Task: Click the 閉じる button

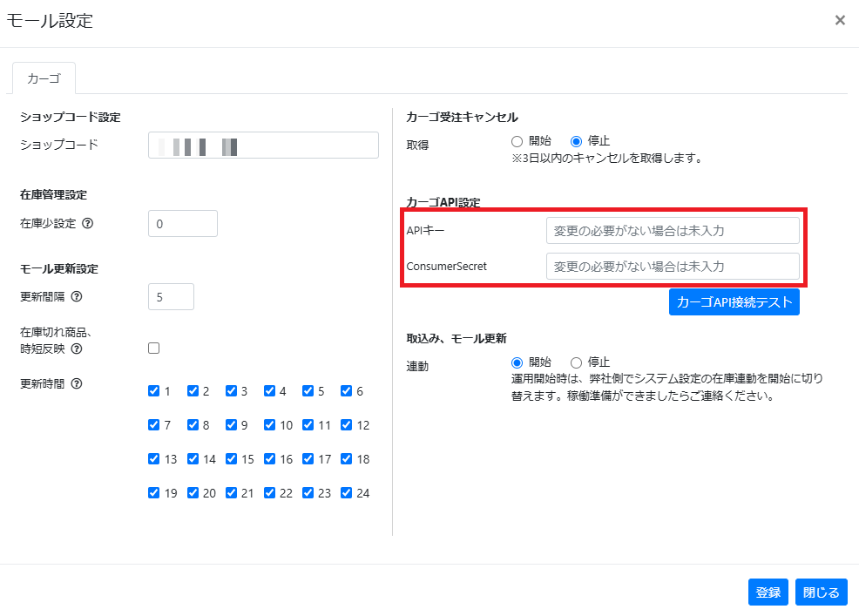Action: (822, 592)
